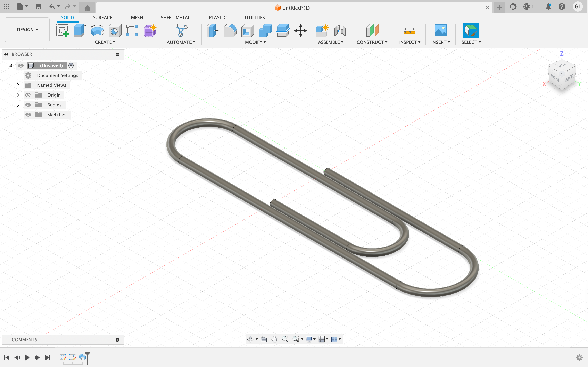Switch to the SURFACE tab
The height and width of the screenshot is (367, 588).
[102, 18]
